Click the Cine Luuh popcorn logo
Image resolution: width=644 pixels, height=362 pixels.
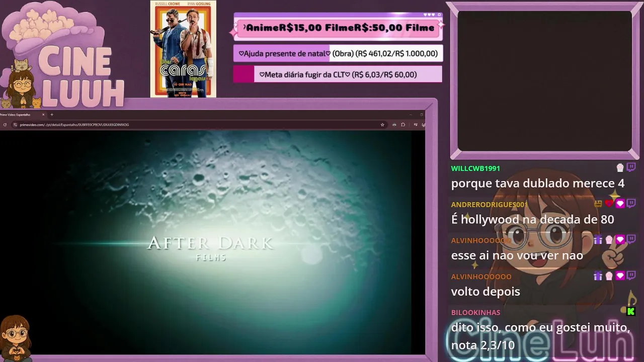63,54
